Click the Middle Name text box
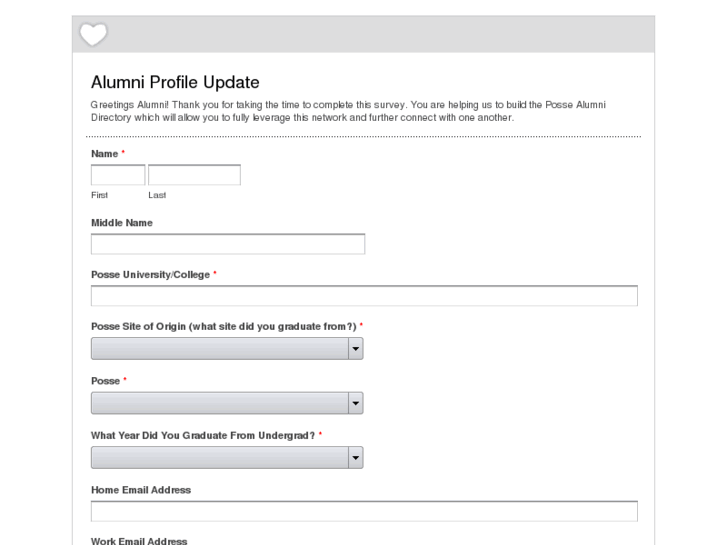This screenshot has height=545, width=727. click(228, 244)
